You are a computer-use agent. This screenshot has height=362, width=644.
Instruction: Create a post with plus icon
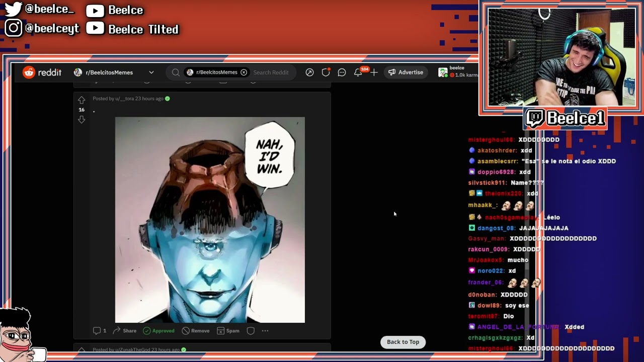(x=374, y=72)
